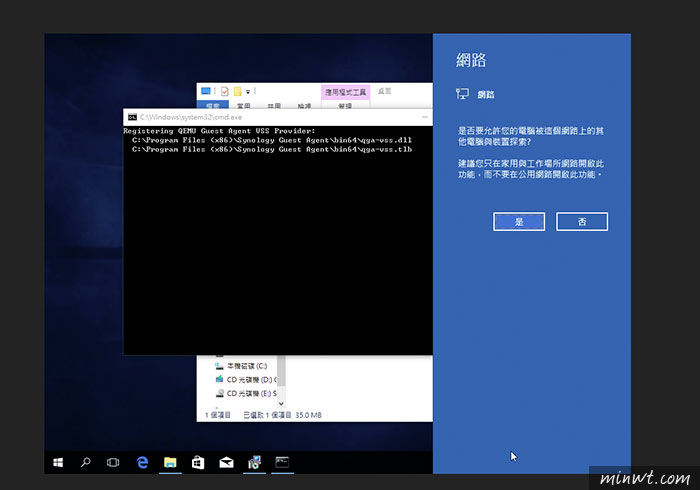The image size is (700, 490).
Task: Open the Manage tab under 應用程式工具
Action: click(x=345, y=105)
